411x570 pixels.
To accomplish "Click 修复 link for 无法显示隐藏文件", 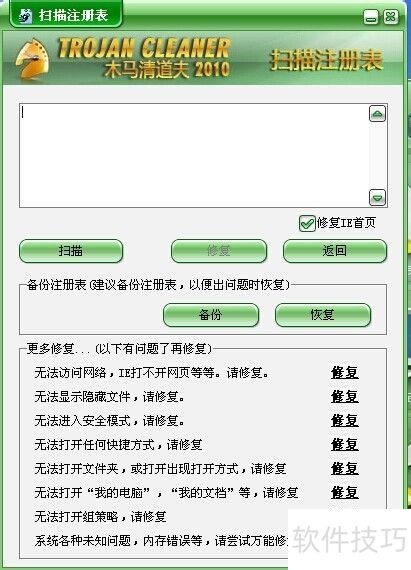I will click(x=344, y=397).
